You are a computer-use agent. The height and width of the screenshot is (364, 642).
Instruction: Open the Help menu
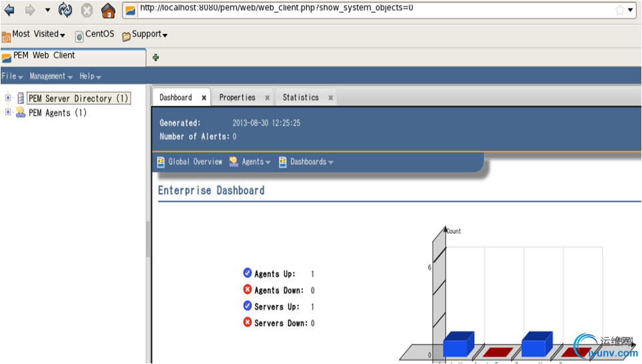[90, 76]
